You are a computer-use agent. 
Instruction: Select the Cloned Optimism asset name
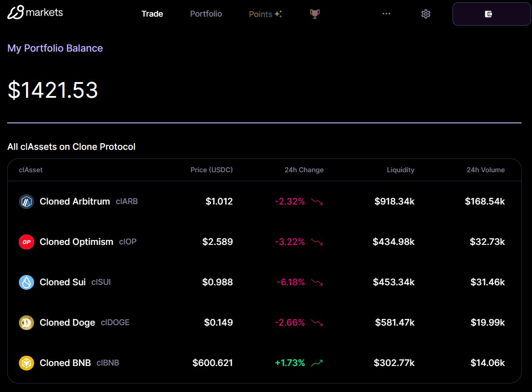(x=76, y=242)
